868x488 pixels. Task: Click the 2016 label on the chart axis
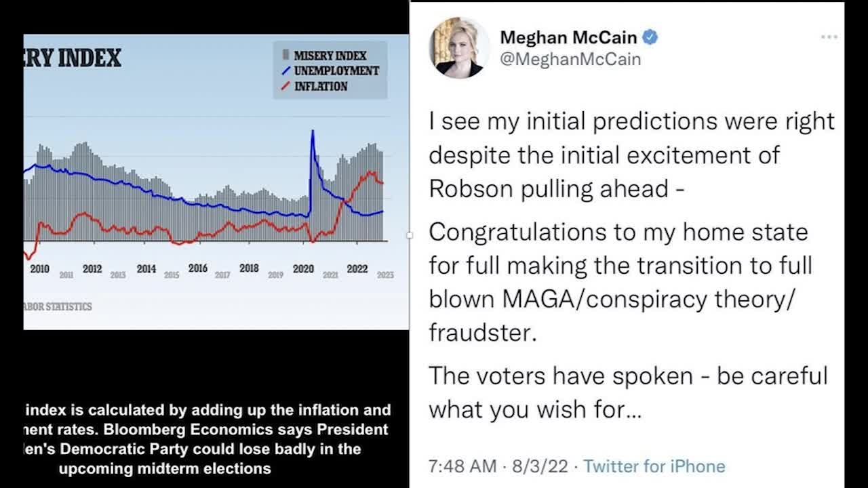(x=198, y=269)
